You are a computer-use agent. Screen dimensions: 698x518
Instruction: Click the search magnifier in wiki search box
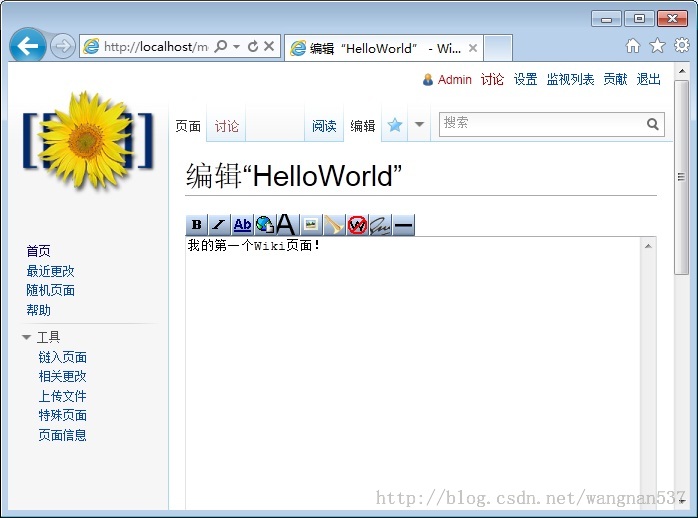653,124
